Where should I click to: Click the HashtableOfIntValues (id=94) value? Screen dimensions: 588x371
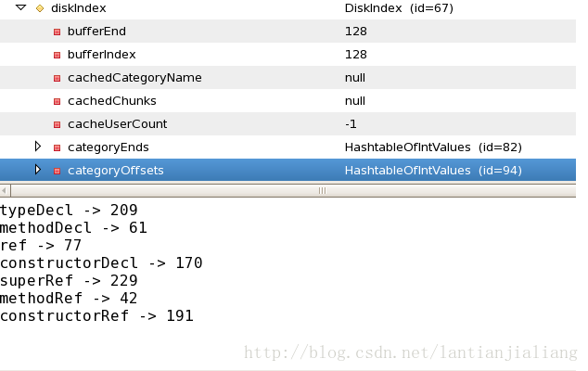[x=433, y=171]
